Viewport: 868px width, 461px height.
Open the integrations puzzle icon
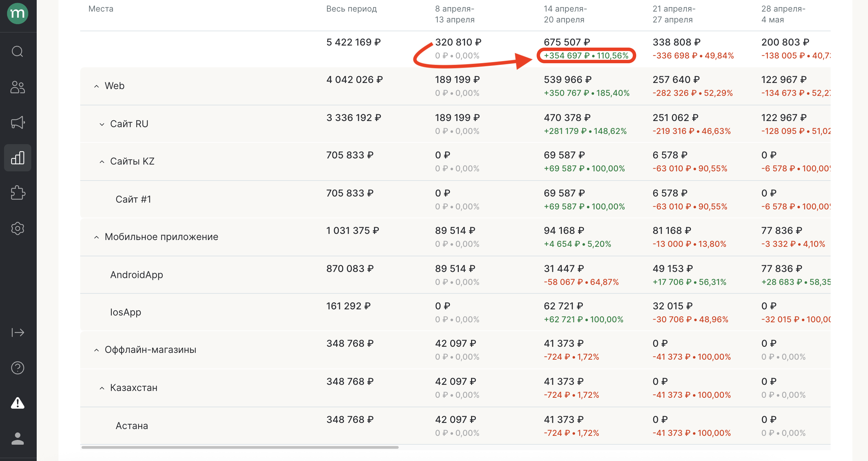(18, 193)
